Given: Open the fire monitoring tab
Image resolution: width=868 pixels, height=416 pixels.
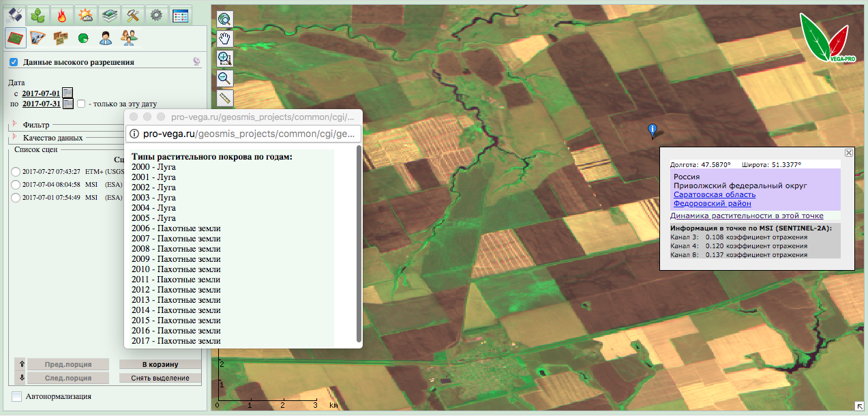Looking at the screenshot, I should 62,15.
